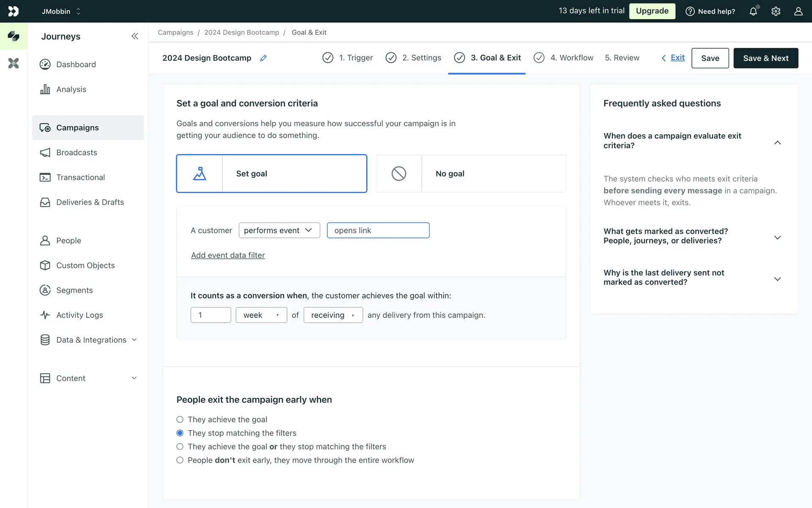Open Segments icon in sidebar
The height and width of the screenshot is (508, 812).
click(45, 290)
